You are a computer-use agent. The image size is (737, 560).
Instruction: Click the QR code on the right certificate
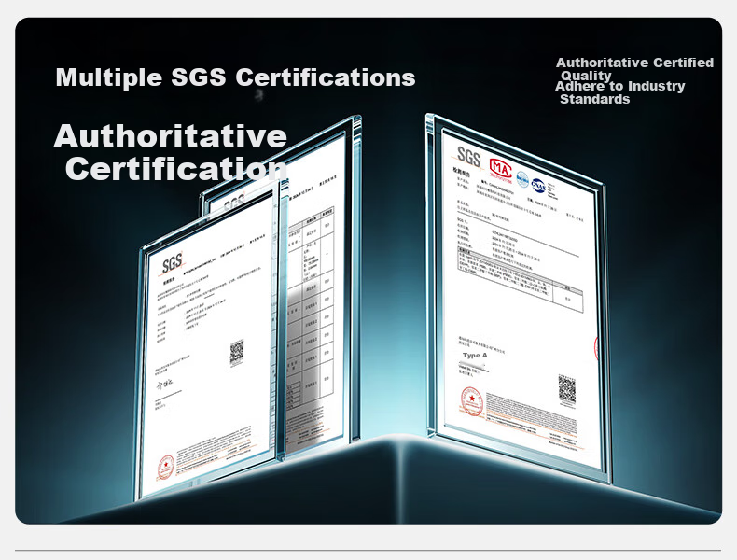[567, 388]
